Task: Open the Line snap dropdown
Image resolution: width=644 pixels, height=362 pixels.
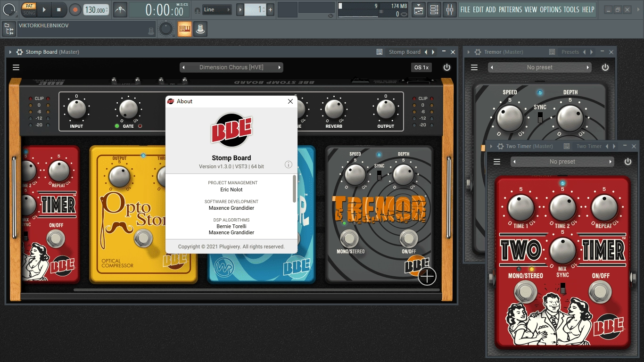Action: click(x=217, y=9)
